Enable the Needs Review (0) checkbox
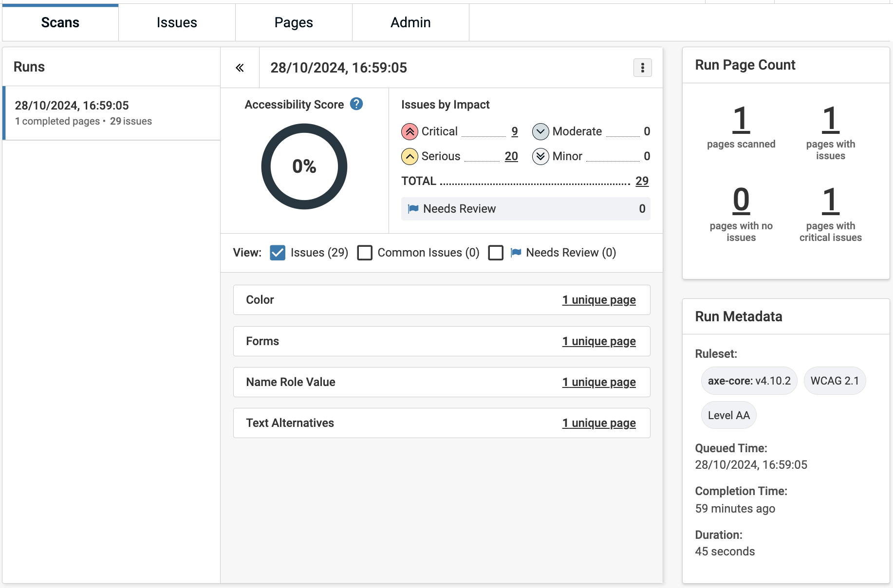This screenshot has height=588, width=893. coord(496,253)
